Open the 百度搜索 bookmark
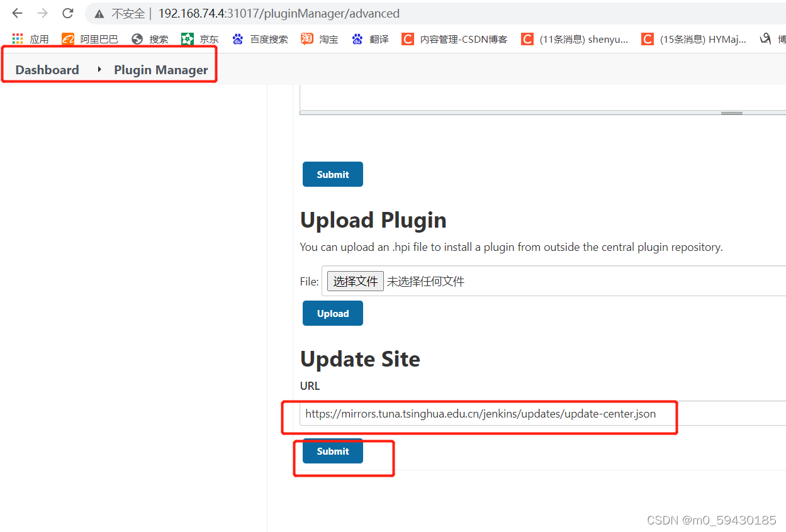The width and height of the screenshot is (786, 532). pos(260,39)
